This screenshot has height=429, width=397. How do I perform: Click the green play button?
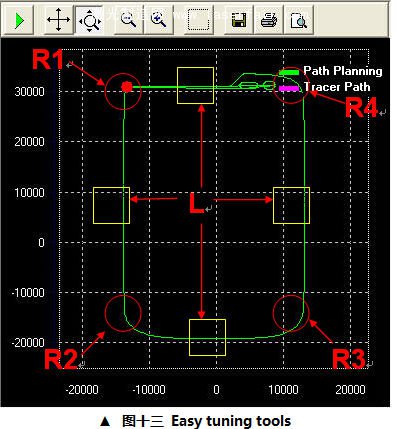19,20
